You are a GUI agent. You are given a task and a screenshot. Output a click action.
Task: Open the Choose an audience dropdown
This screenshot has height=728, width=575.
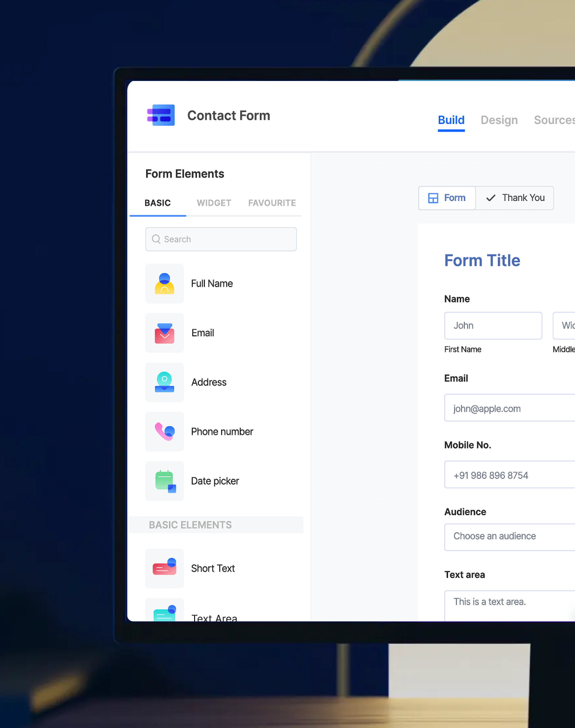[510, 537]
